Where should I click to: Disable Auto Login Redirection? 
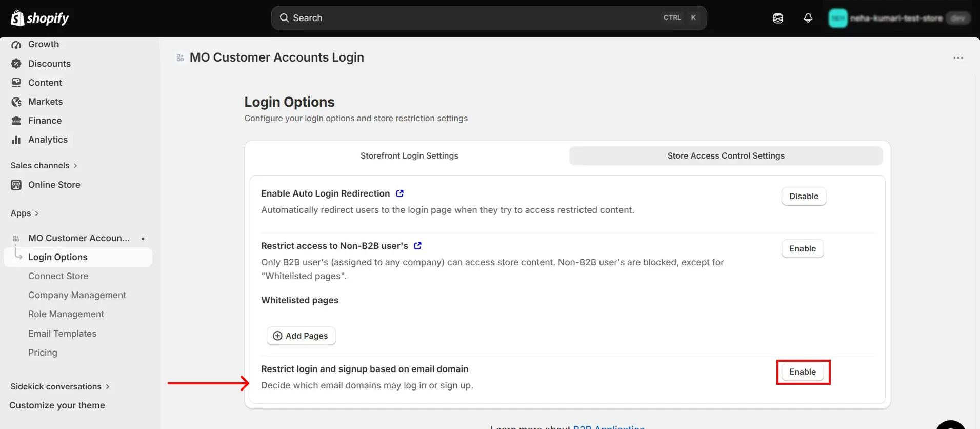click(804, 196)
